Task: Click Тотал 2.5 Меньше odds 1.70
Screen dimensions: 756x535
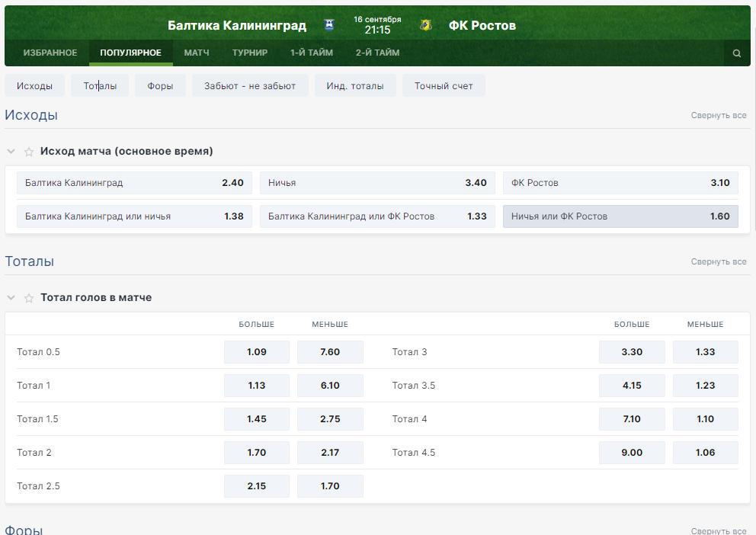Action: pos(330,485)
